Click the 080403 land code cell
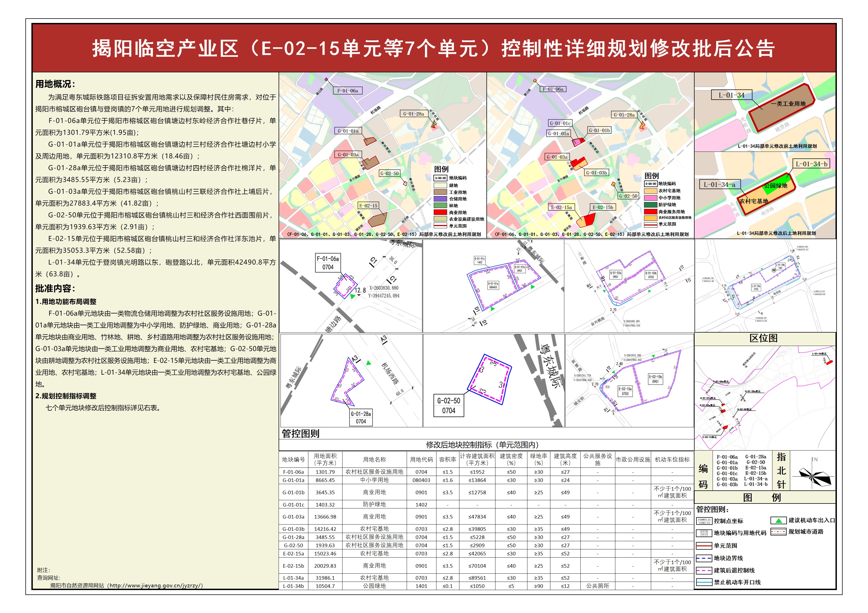Viewport: 868px width, 613px height. 421,480
